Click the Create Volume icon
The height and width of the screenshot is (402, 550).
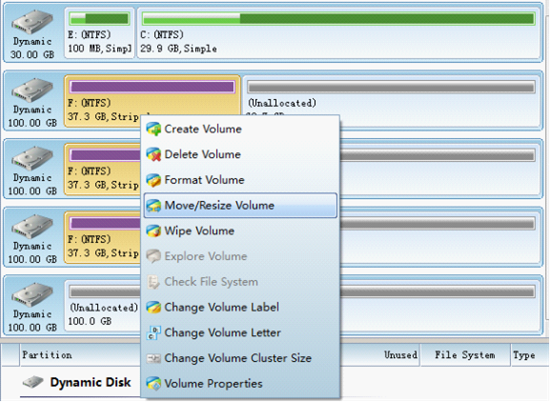[154, 129]
